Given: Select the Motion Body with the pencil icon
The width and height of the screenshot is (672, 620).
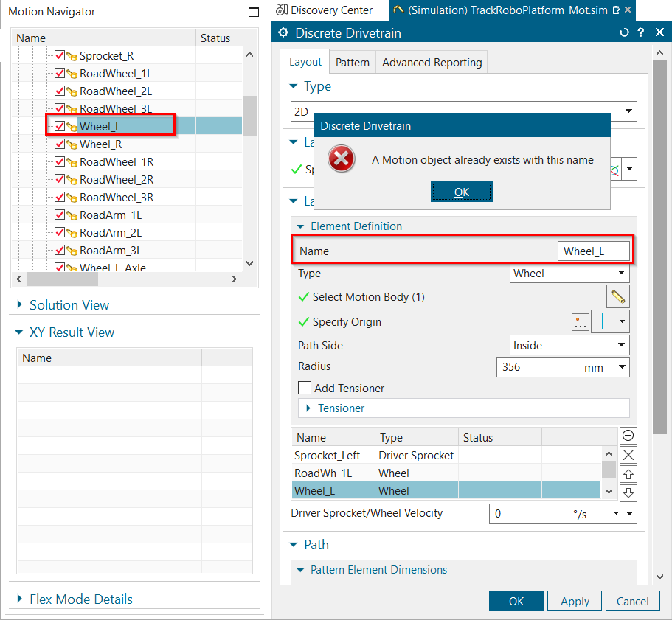Looking at the screenshot, I should click(618, 296).
